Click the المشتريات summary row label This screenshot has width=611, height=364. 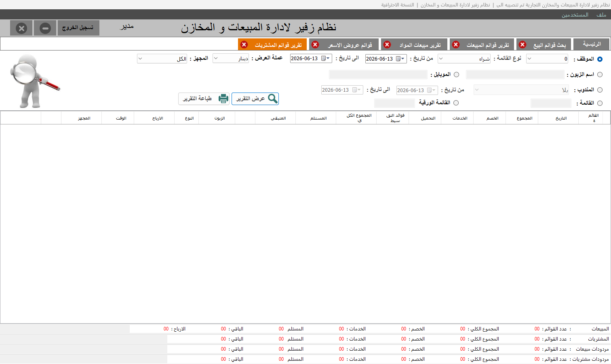coord(598,339)
